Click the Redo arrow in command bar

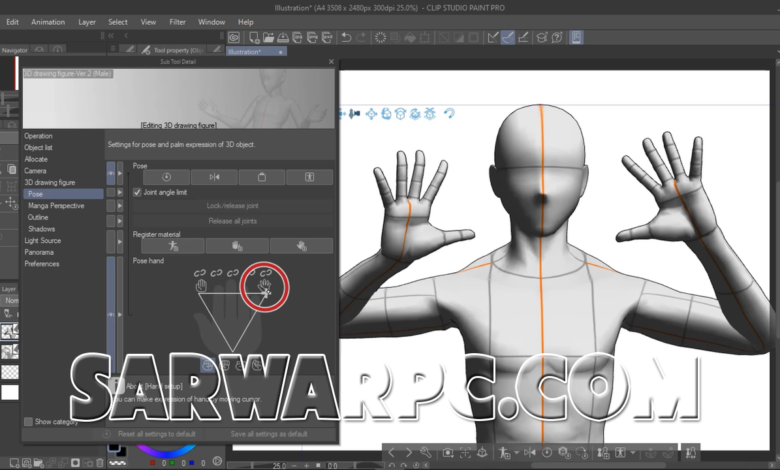coord(361,37)
